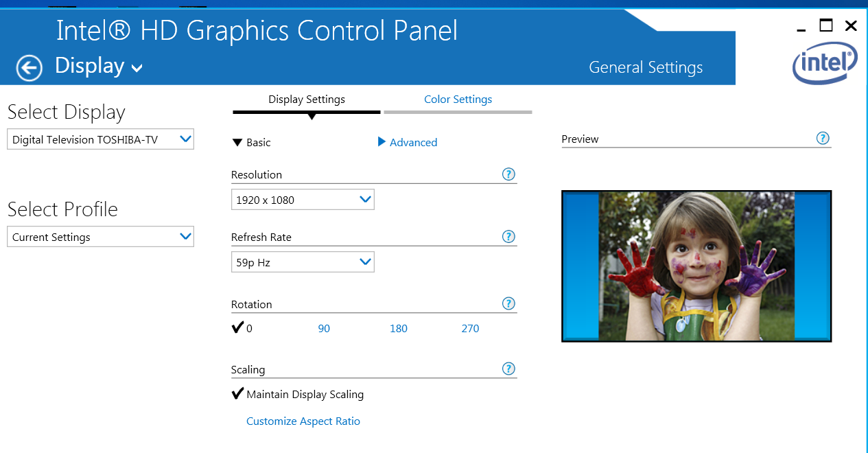Open help for Refresh Rate setting
The height and width of the screenshot is (453, 868).
[x=508, y=237]
